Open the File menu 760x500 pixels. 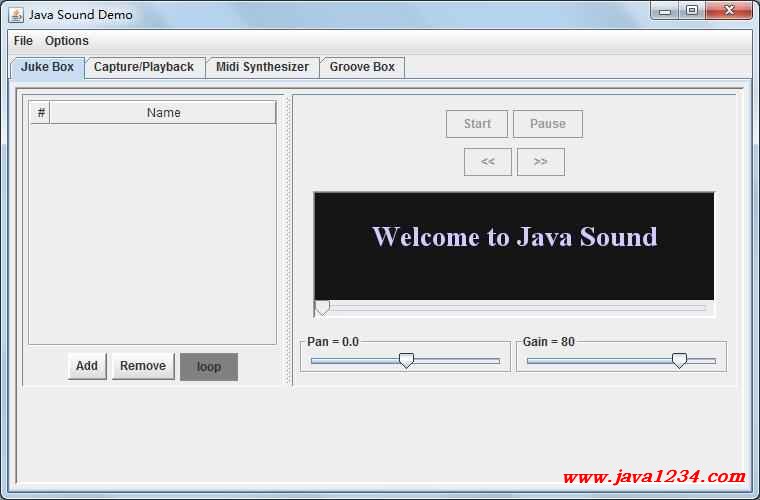pyautogui.click(x=23, y=41)
